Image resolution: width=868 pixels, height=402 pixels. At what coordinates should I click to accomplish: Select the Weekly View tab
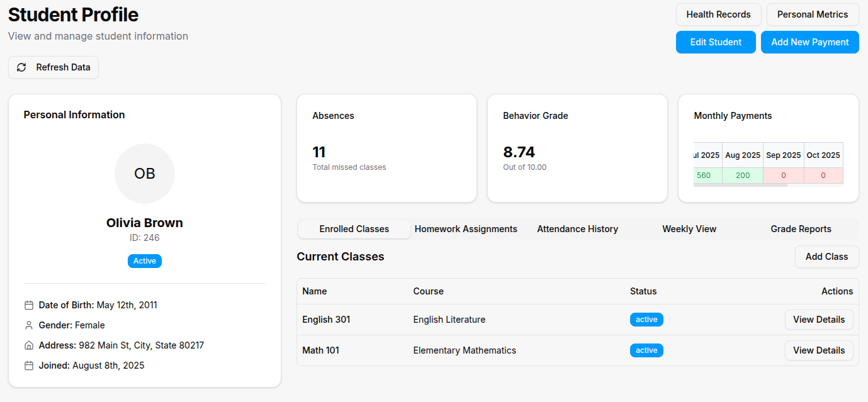point(689,229)
